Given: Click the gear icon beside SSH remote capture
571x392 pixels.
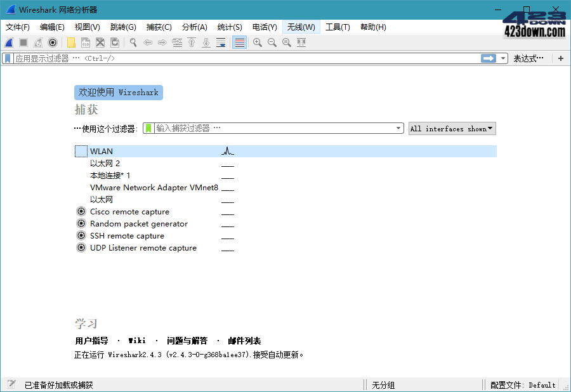Looking at the screenshot, I should pos(81,235).
